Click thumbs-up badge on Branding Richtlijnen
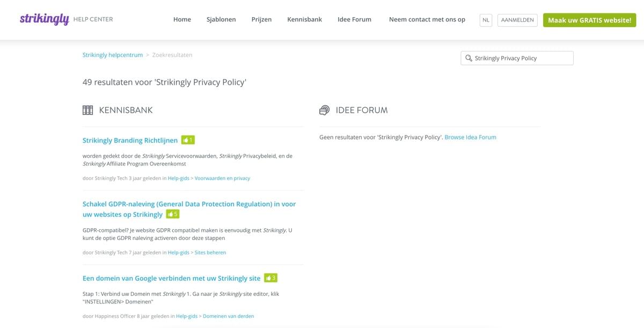The image size is (644, 328). 187,140
